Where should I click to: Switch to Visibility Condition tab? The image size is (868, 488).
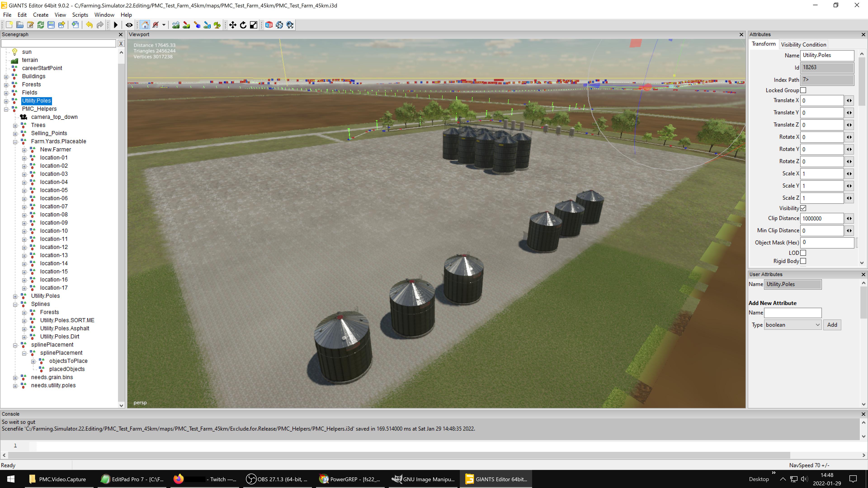(x=803, y=45)
